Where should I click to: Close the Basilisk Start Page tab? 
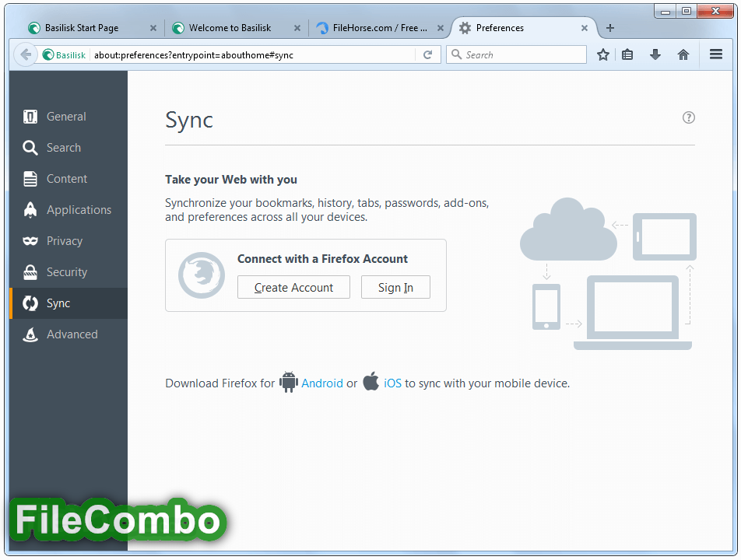(153, 28)
